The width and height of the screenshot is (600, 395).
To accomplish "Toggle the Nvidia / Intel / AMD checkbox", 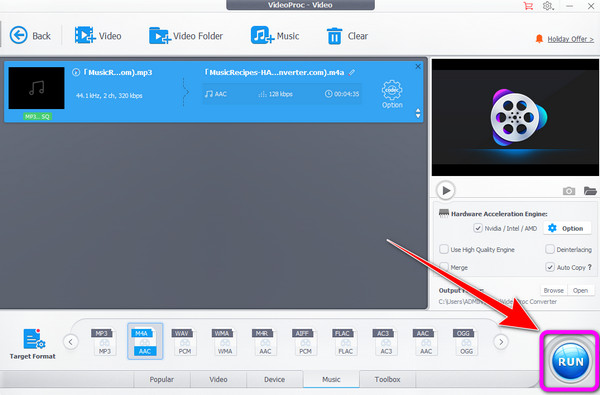I will pos(478,228).
